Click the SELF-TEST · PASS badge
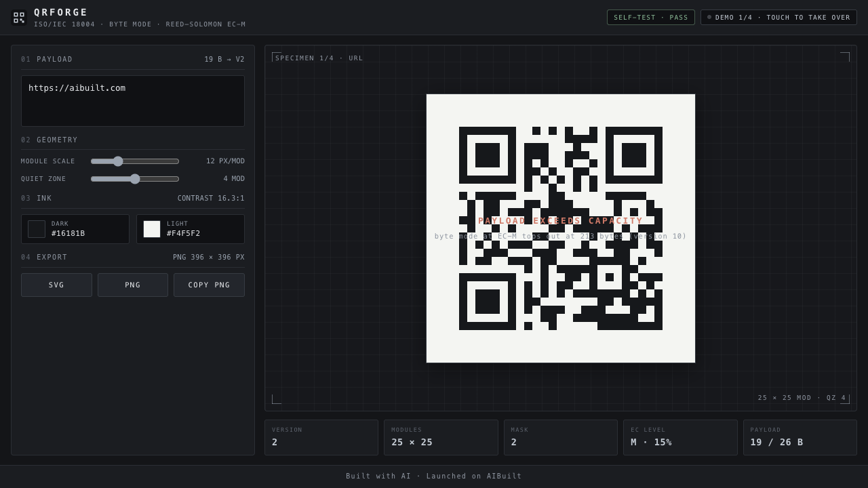The image size is (868, 488). (x=651, y=18)
